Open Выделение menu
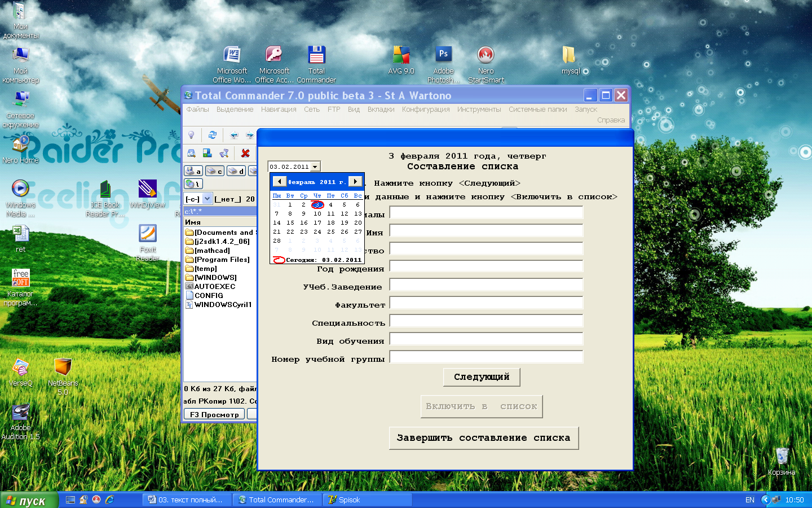This screenshot has width=812, height=508. pyautogui.click(x=235, y=110)
